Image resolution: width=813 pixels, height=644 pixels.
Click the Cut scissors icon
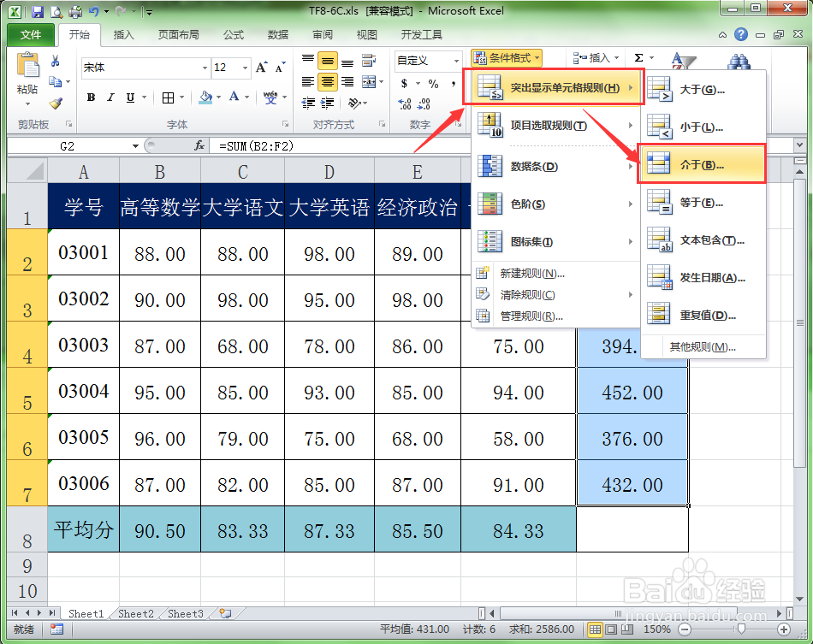point(55,61)
